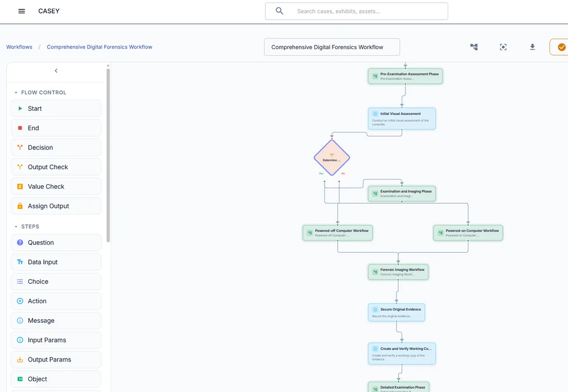
Task: Select the Decision palette item
Action: [56, 148]
